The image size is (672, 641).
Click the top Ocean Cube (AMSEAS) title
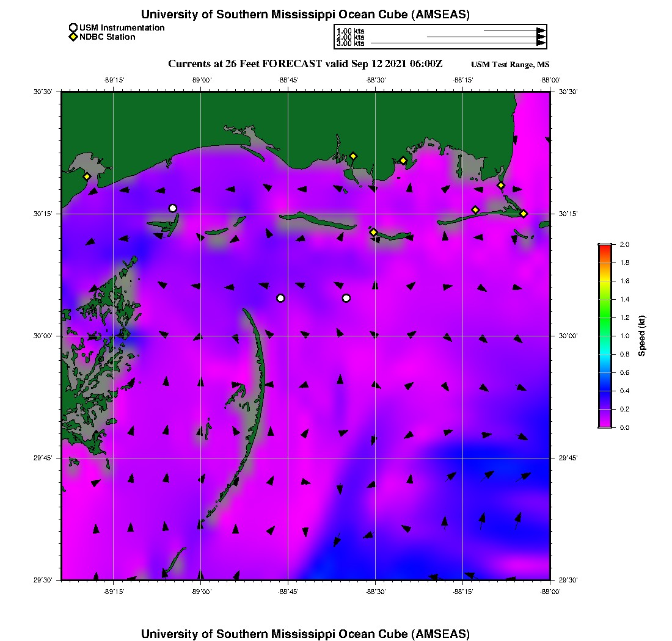tap(305, 15)
